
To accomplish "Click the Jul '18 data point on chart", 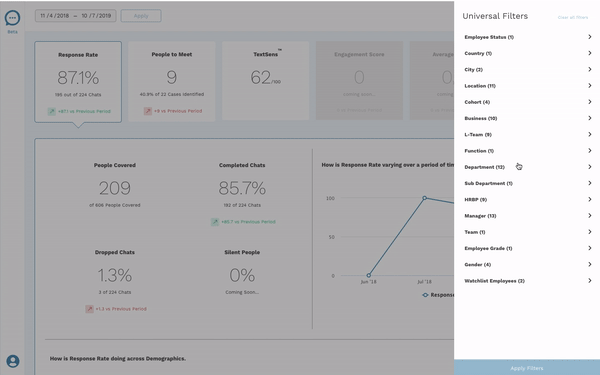I will point(424,198).
